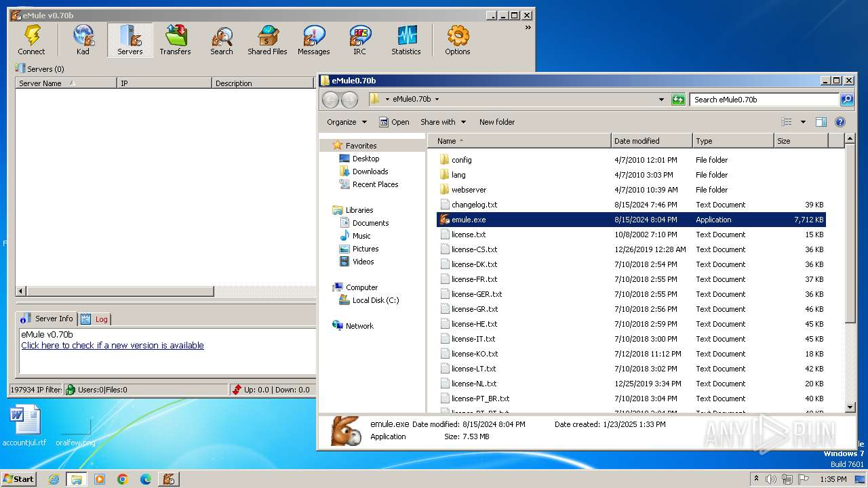Open the Kad network panel

[83, 40]
